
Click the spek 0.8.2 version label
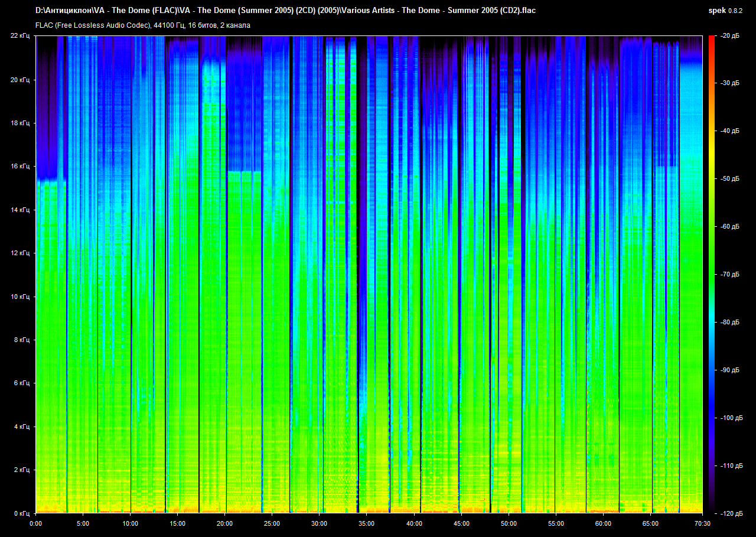(726, 11)
